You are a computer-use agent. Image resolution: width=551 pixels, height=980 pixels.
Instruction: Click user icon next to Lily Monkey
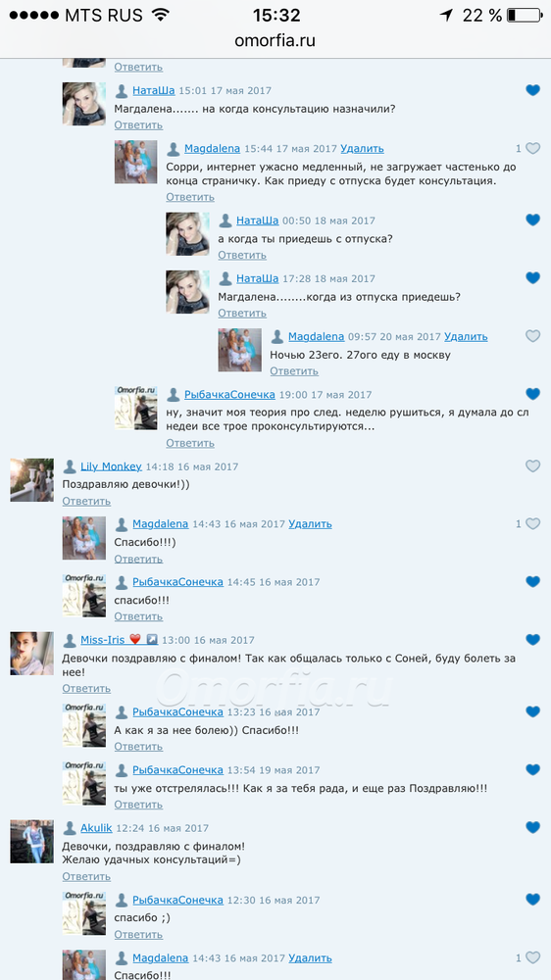tap(70, 466)
